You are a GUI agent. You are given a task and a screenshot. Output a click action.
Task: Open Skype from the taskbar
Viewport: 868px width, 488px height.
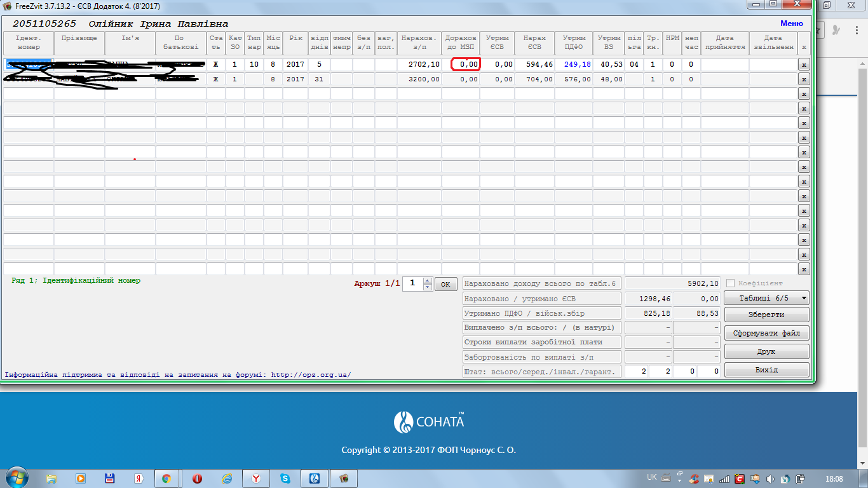click(285, 478)
